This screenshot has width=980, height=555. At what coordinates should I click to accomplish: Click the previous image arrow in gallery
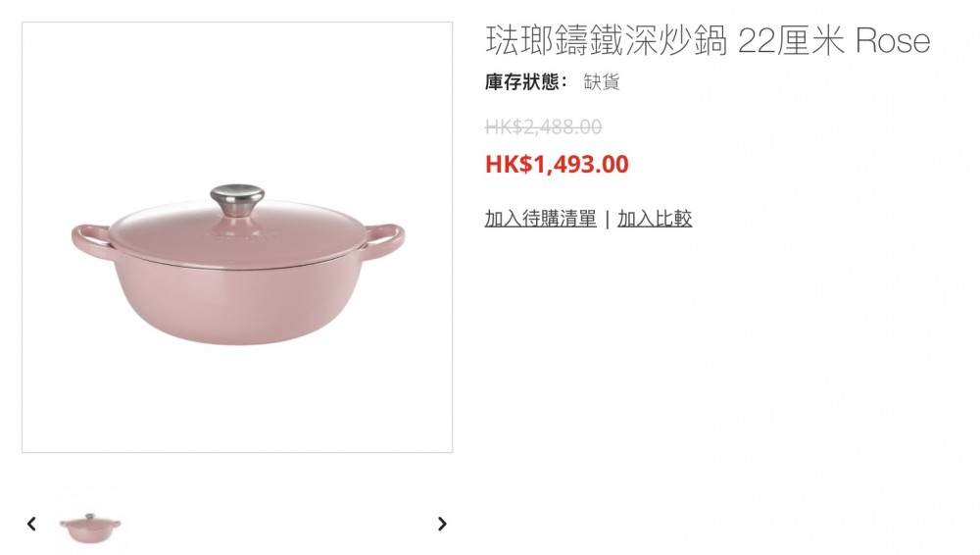[31, 524]
